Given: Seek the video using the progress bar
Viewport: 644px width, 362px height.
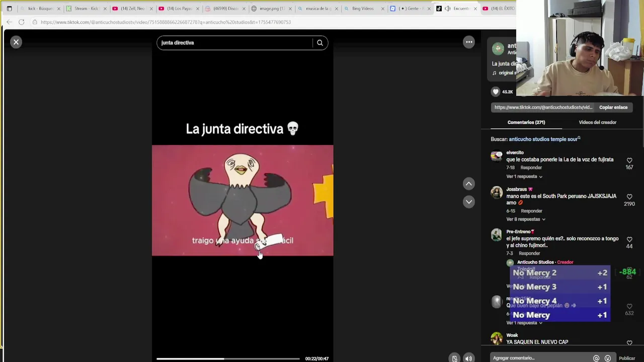Looking at the screenshot, I should [x=228, y=358].
